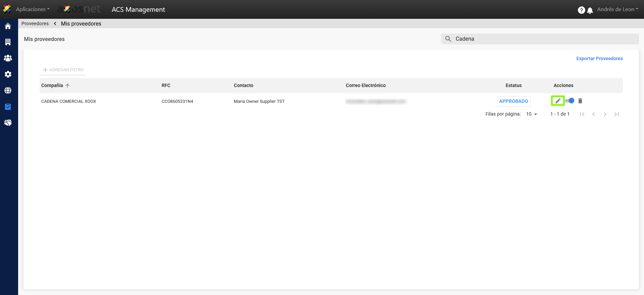Screen dimensions: 644x295
Task: Change rows per page dropdown
Action: pyautogui.click(x=532, y=114)
